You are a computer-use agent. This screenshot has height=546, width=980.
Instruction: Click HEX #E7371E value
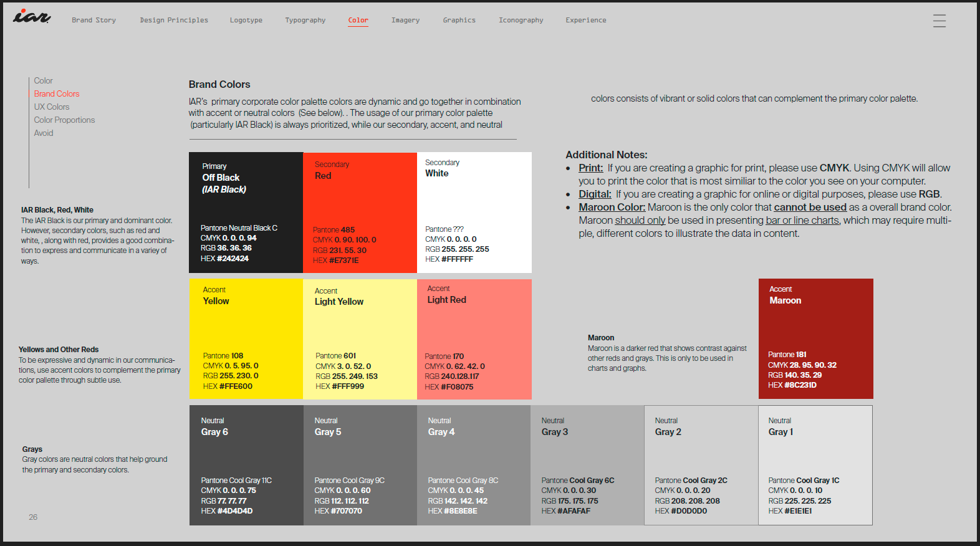[x=335, y=261]
